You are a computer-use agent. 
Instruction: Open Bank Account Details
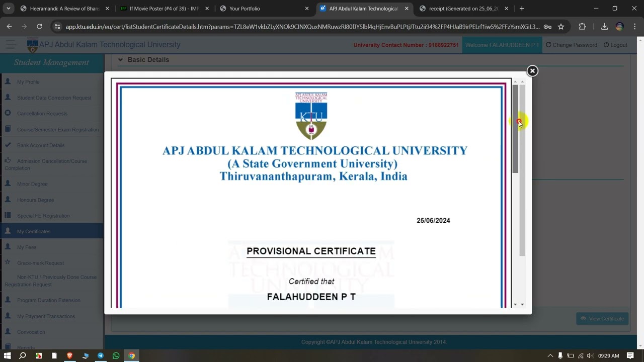coord(41,145)
